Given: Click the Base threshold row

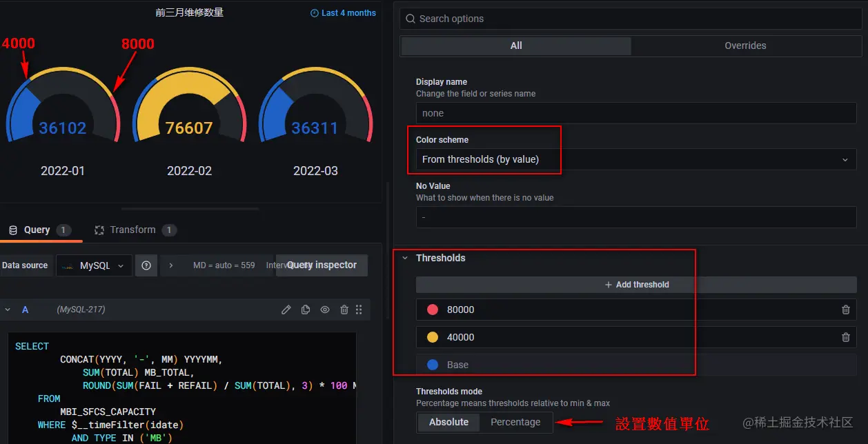Looking at the screenshot, I should pyautogui.click(x=636, y=365).
